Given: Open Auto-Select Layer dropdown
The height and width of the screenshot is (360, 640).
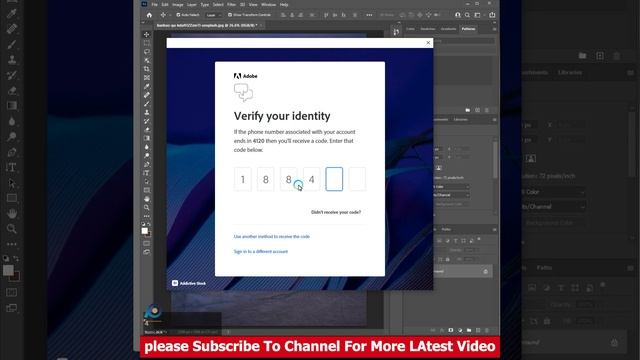Looking at the screenshot, I should pyautogui.click(x=214, y=15).
